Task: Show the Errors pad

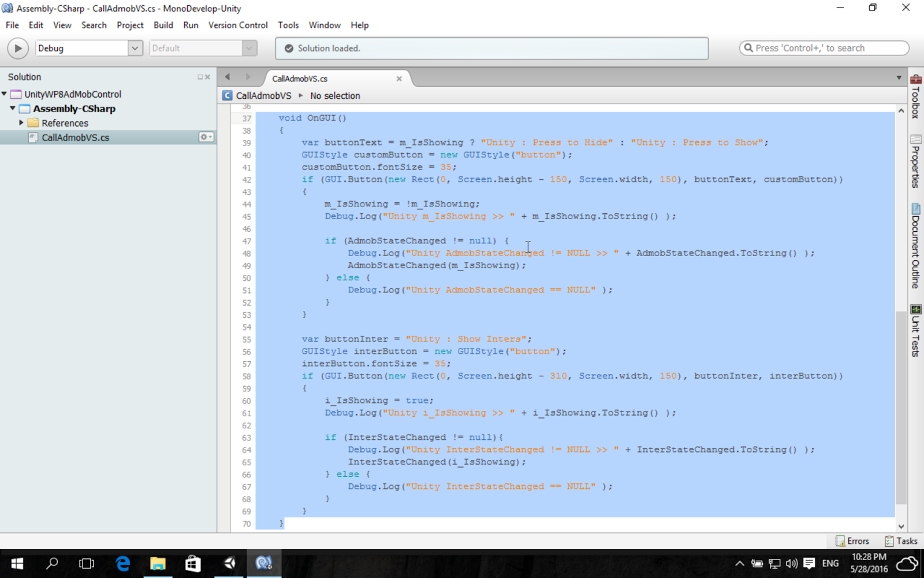Action: pyautogui.click(x=852, y=541)
